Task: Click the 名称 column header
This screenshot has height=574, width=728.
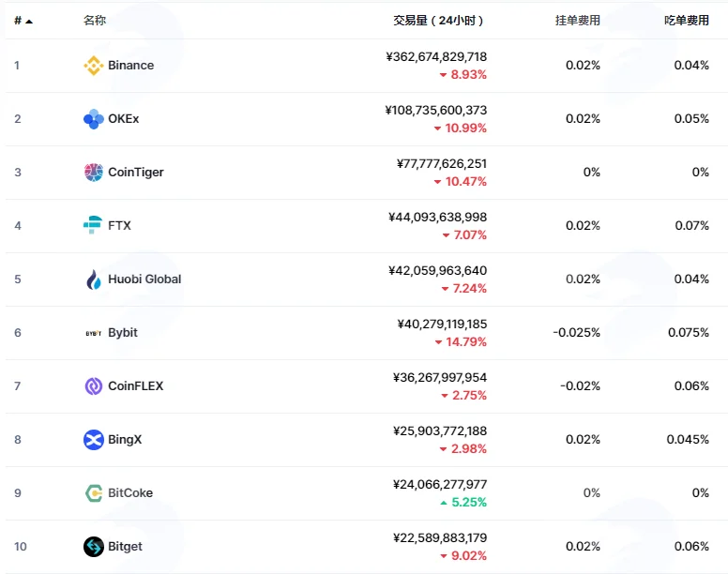Action: click(x=95, y=21)
